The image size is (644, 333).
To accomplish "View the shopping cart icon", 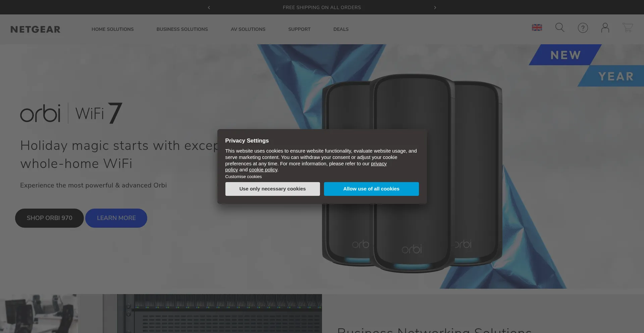I will [628, 28].
